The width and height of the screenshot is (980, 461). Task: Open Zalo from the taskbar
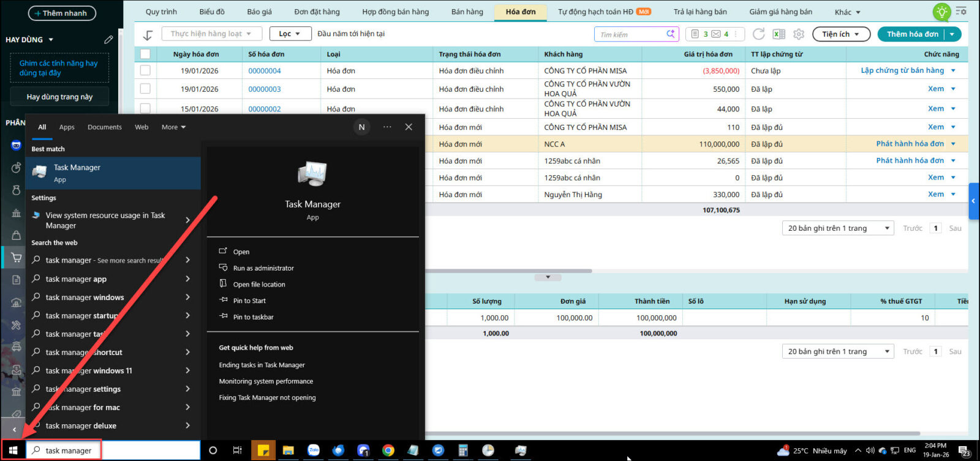click(x=314, y=451)
